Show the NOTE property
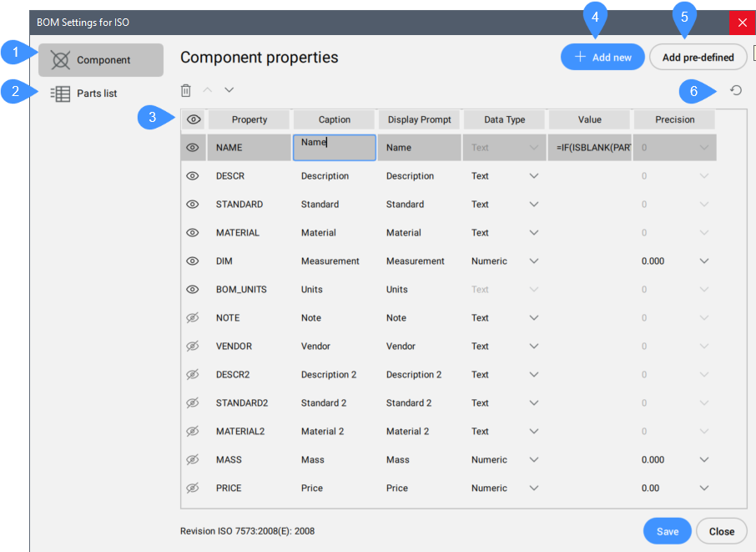 [193, 318]
